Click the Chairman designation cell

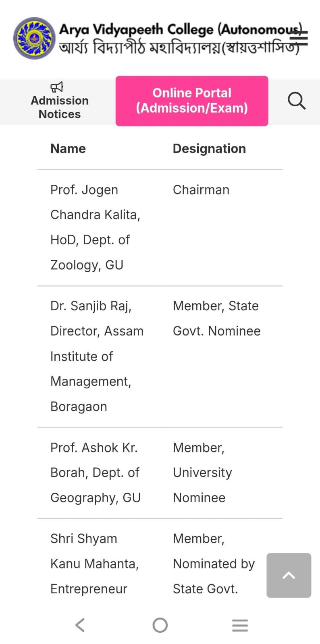[x=201, y=190]
